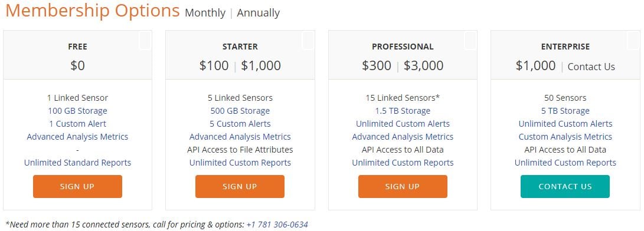Open the Unlimited Standard Reports link
This screenshot has height=231, width=644.
click(x=77, y=163)
